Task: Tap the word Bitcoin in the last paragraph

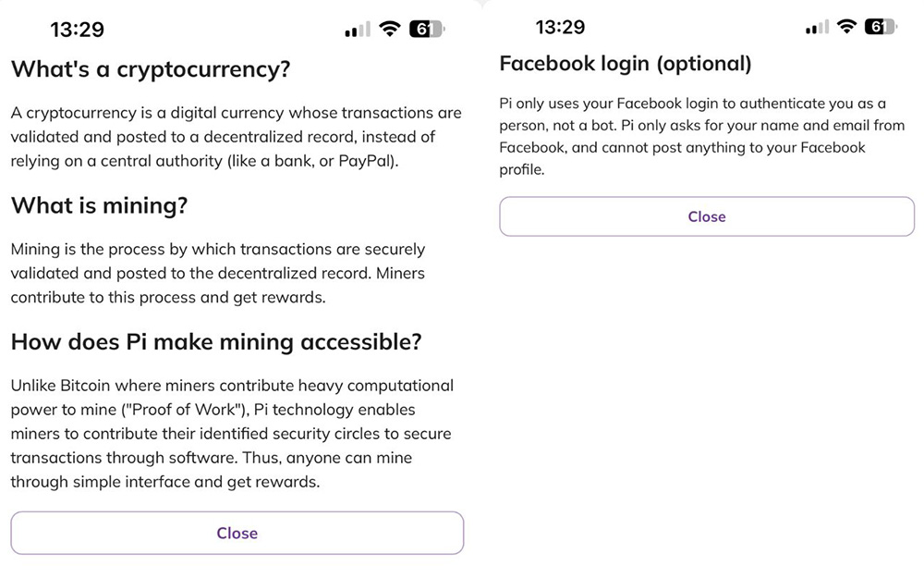Action: [x=85, y=386]
